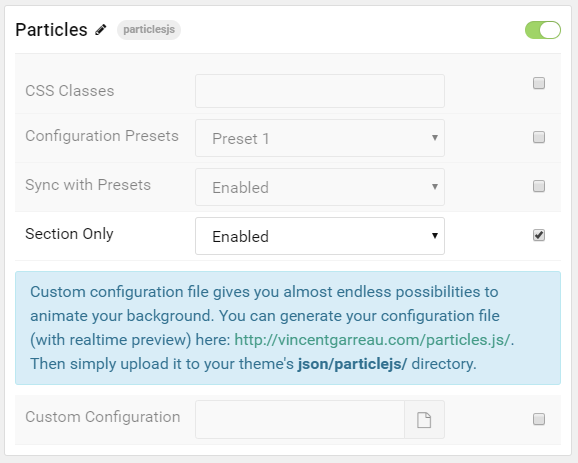Image resolution: width=578 pixels, height=463 pixels.
Task: Click inside the CSS Classes text field
Action: tap(320, 91)
